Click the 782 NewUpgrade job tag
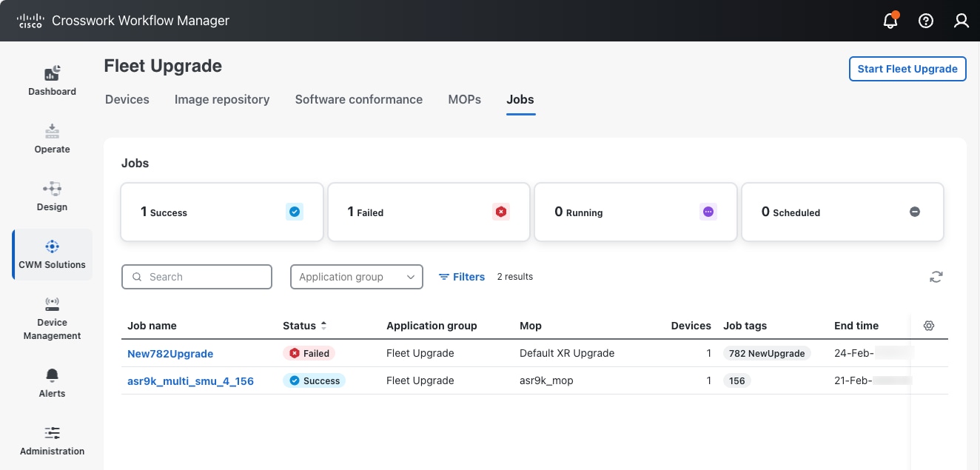Viewport: 980px width, 470px height. point(767,354)
